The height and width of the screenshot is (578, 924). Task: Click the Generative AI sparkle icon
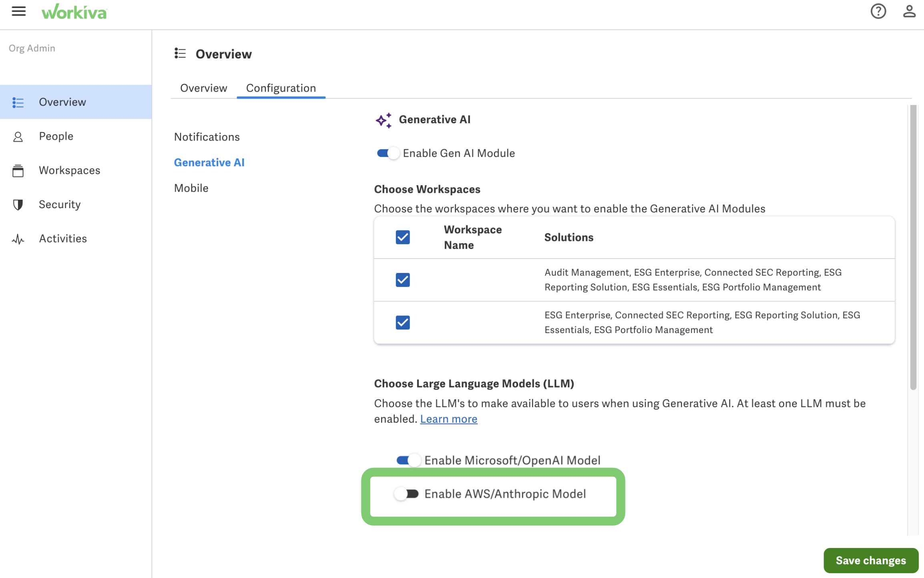(384, 120)
